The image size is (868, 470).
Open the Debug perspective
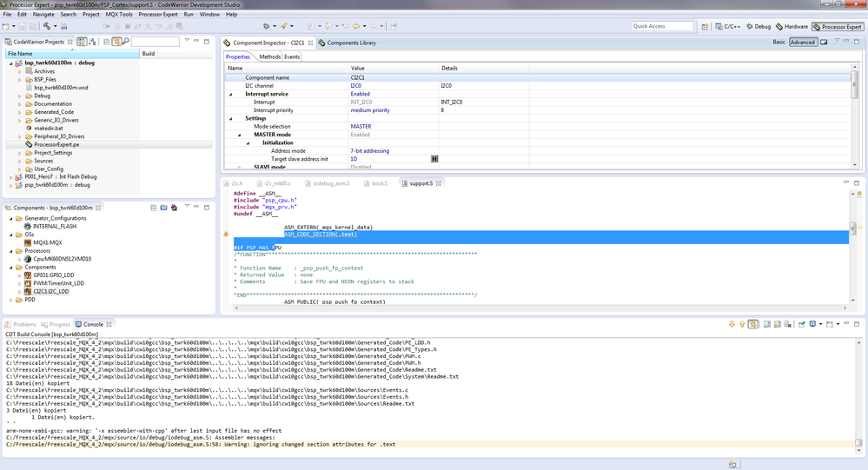[758, 27]
